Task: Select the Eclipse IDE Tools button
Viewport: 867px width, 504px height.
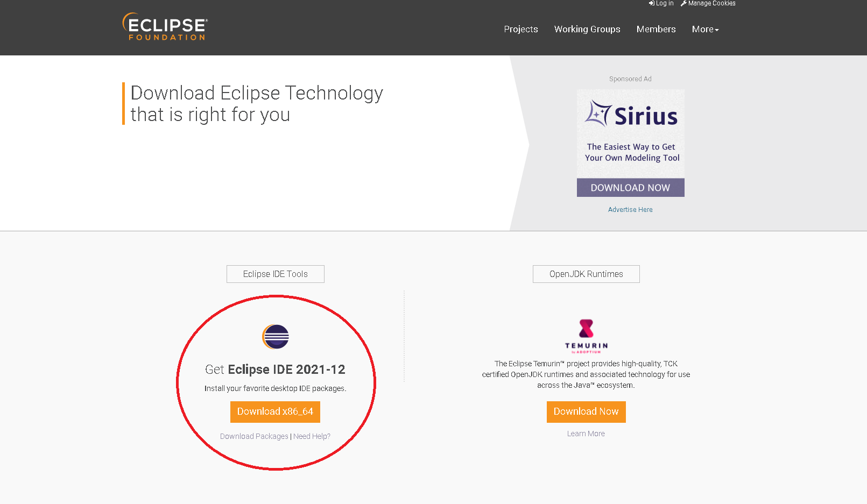Action: point(276,274)
